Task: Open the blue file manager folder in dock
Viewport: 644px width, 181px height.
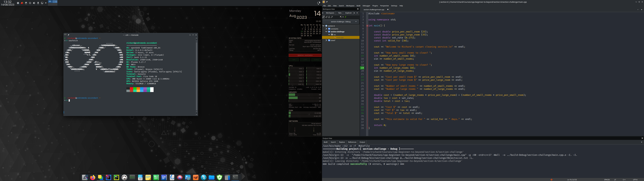Action: point(211,177)
